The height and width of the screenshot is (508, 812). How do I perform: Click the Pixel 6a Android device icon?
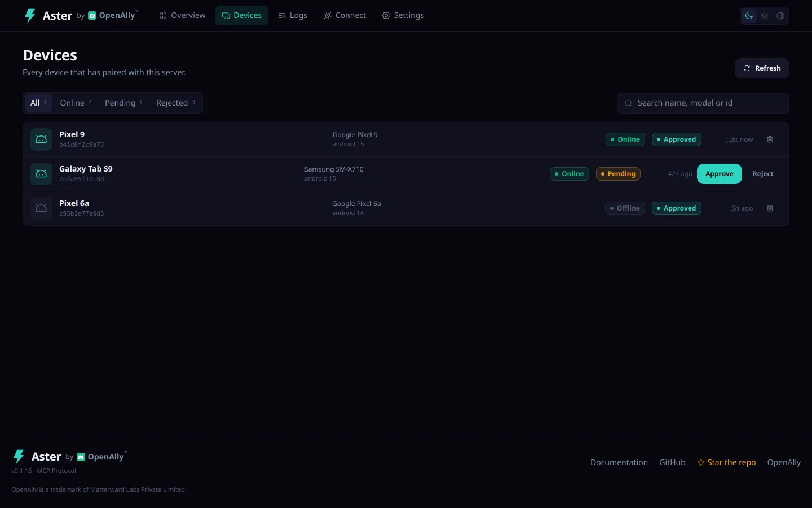coord(41,208)
